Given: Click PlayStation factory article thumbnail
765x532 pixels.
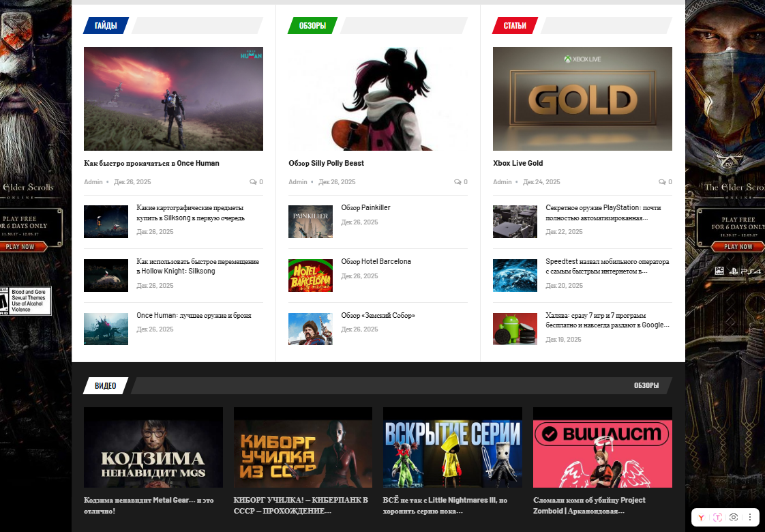Looking at the screenshot, I should pos(515,222).
